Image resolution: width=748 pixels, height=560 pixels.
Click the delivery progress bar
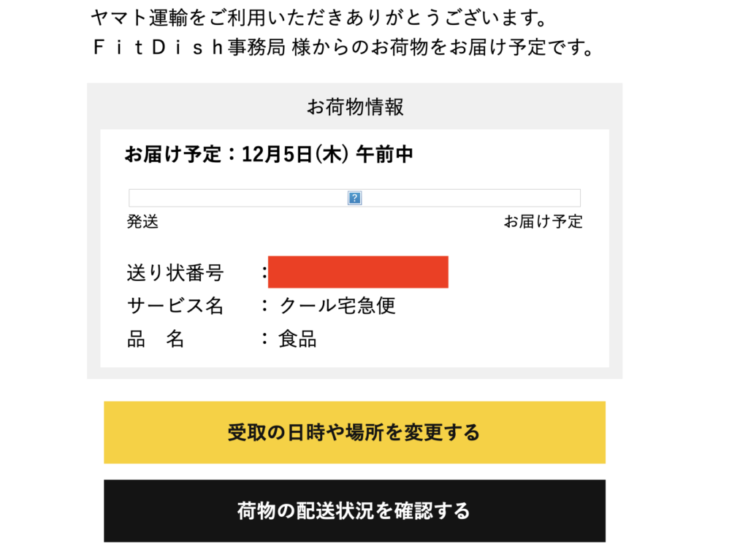click(x=354, y=198)
